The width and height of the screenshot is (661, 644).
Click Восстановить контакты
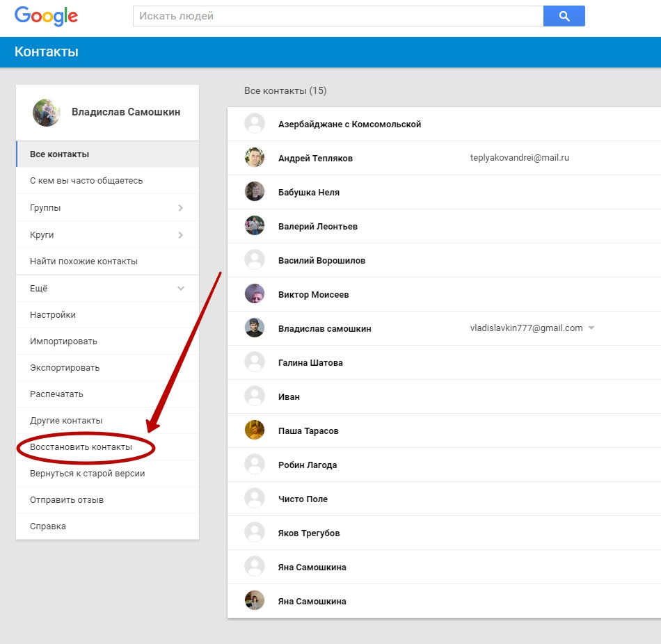pos(107,447)
